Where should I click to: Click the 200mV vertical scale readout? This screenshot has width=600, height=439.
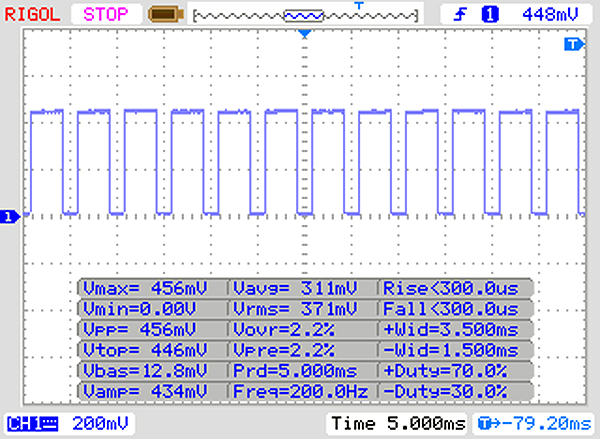click(x=100, y=424)
